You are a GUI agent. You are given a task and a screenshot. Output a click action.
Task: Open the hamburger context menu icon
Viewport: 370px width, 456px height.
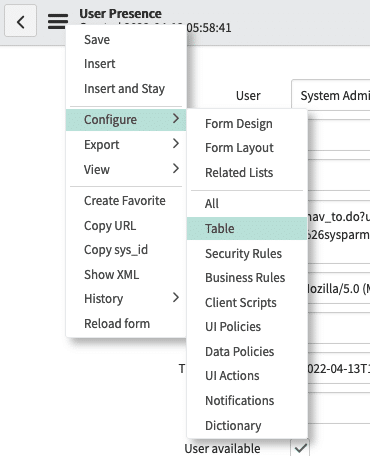click(x=58, y=21)
